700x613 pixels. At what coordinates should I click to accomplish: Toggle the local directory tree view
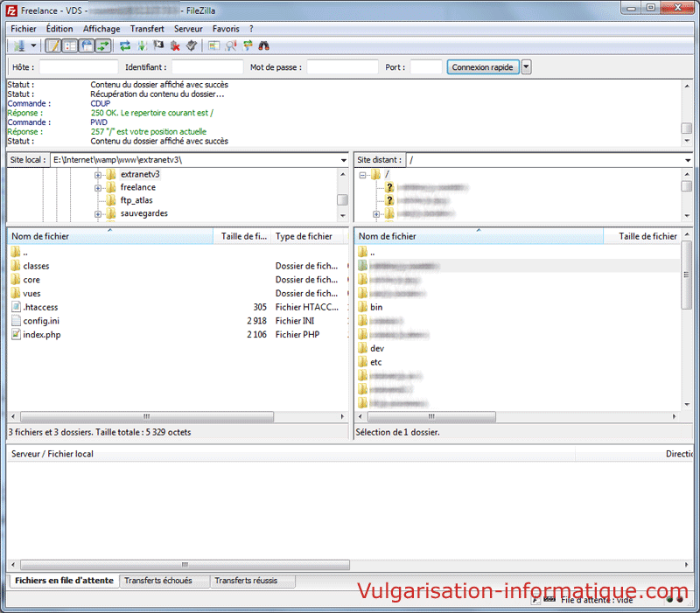tap(70, 45)
